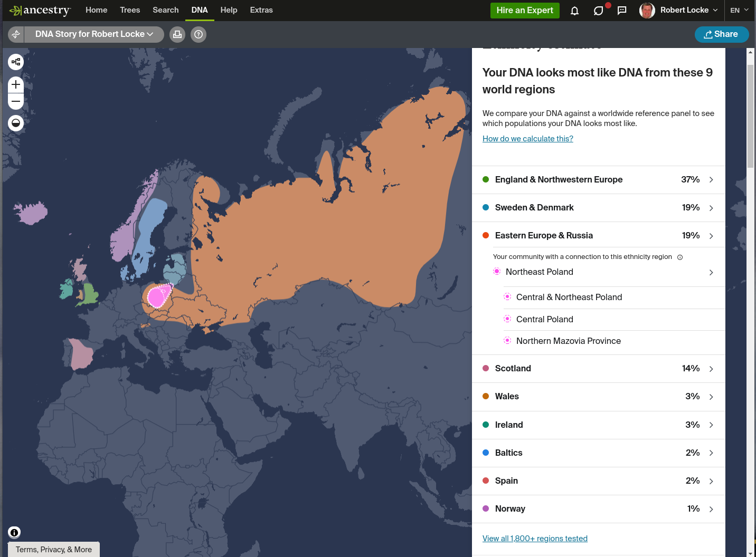This screenshot has width=756, height=557.
Task: Switch to the Trees menu
Action: [x=130, y=10]
